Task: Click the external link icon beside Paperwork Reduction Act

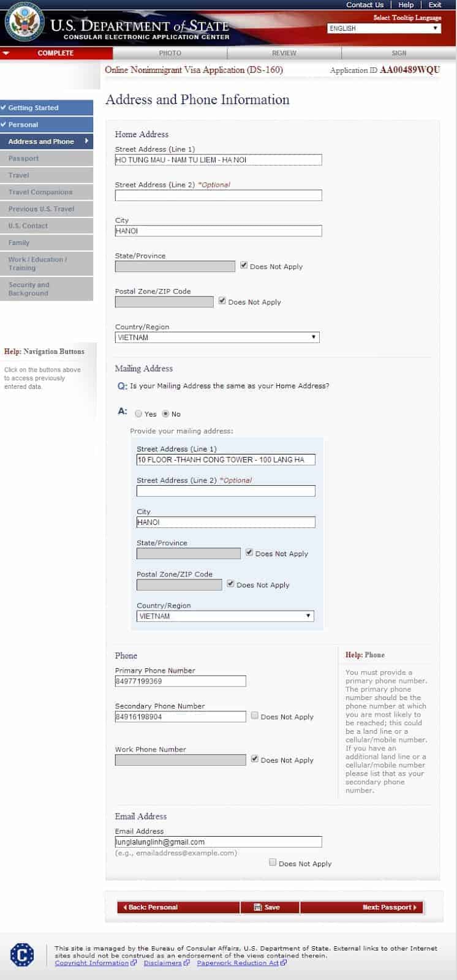Action: (x=284, y=963)
